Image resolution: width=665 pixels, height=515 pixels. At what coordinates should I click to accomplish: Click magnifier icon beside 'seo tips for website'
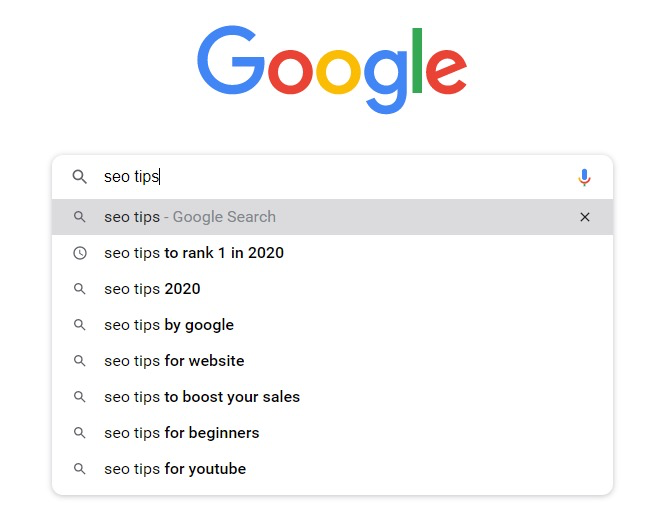point(79,361)
